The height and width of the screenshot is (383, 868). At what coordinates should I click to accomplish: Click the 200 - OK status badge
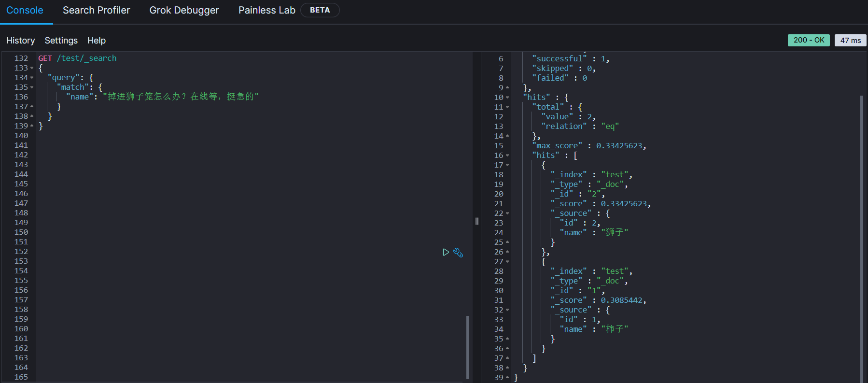(809, 40)
